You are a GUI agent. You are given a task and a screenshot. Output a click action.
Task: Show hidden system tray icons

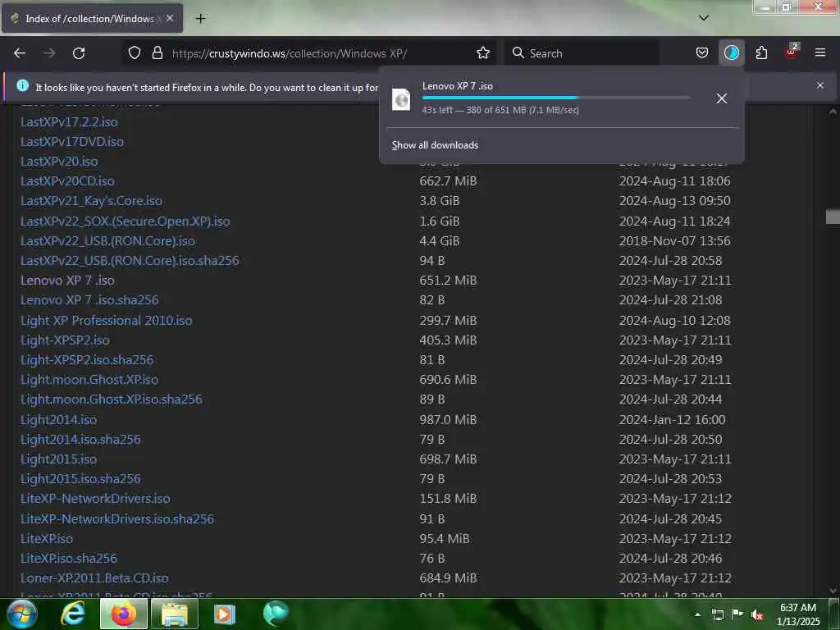point(697,614)
